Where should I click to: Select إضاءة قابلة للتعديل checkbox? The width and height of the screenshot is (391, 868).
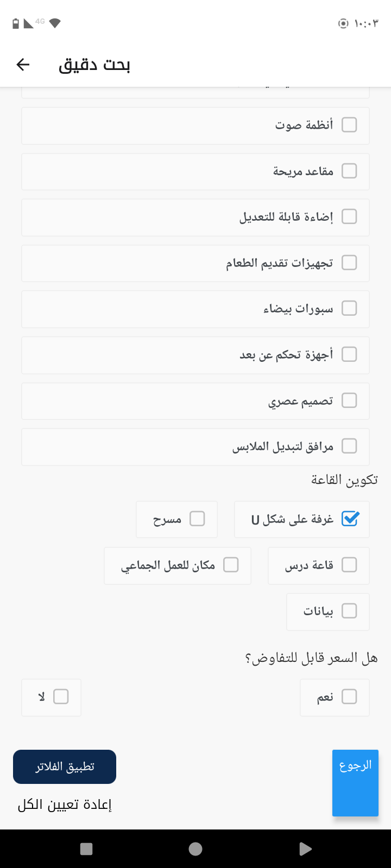[x=349, y=217]
